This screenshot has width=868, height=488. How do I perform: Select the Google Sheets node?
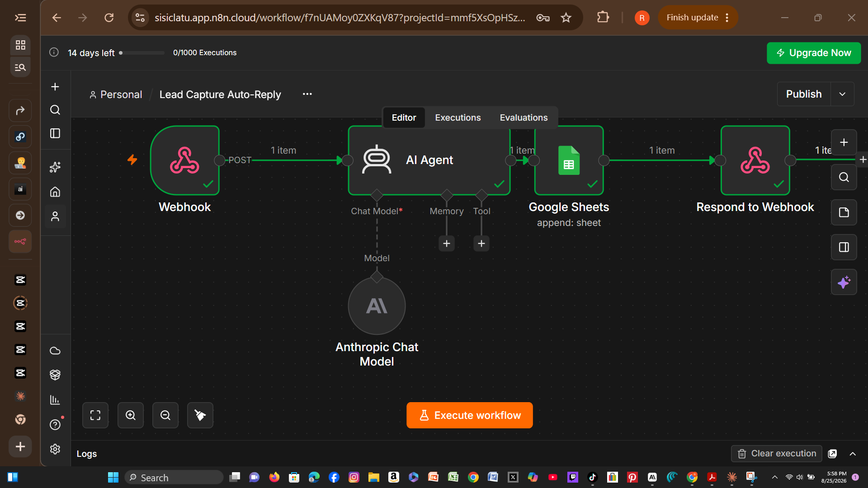click(x=569, y=160)
